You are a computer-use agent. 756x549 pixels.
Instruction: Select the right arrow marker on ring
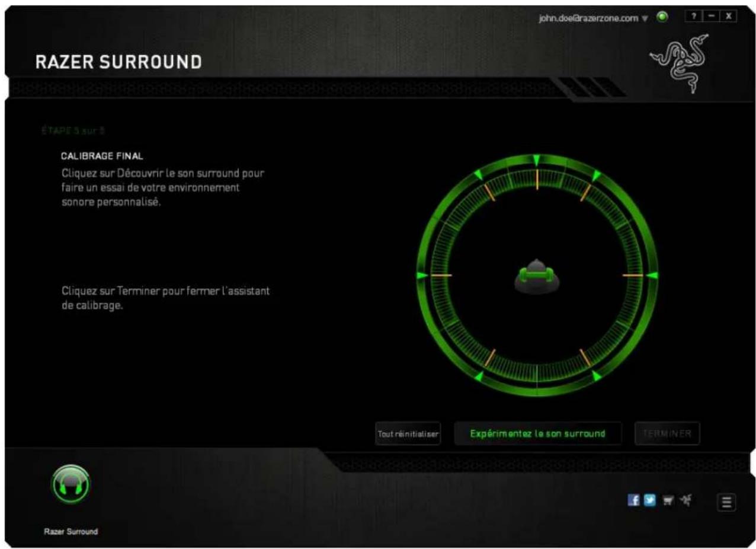(652, 276)
